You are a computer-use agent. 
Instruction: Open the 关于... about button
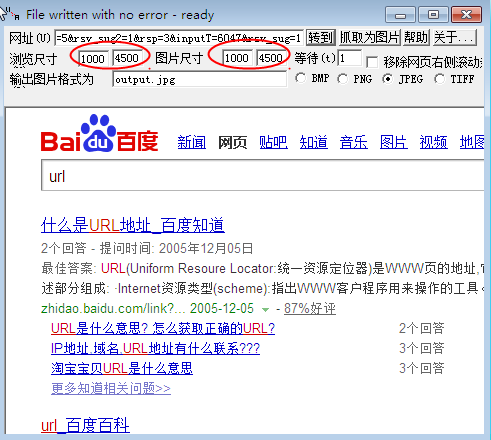coord(454,38)
